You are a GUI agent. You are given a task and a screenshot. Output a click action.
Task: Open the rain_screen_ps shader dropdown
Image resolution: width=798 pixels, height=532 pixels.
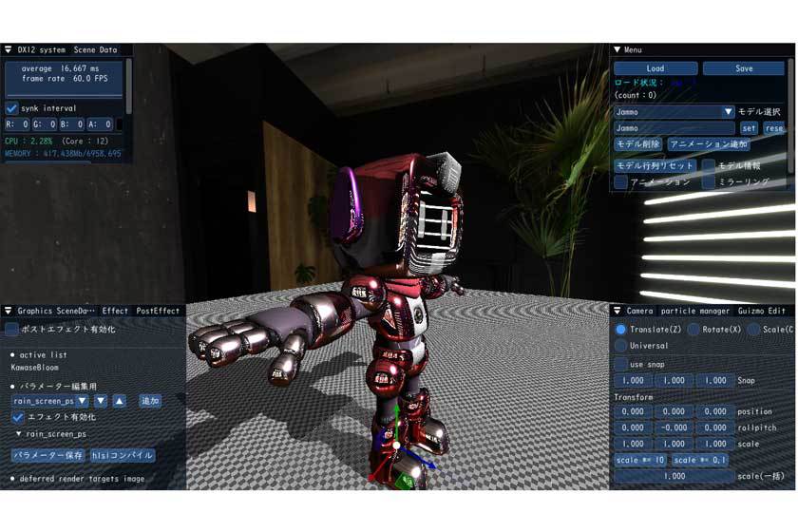[x=83, y=401]
